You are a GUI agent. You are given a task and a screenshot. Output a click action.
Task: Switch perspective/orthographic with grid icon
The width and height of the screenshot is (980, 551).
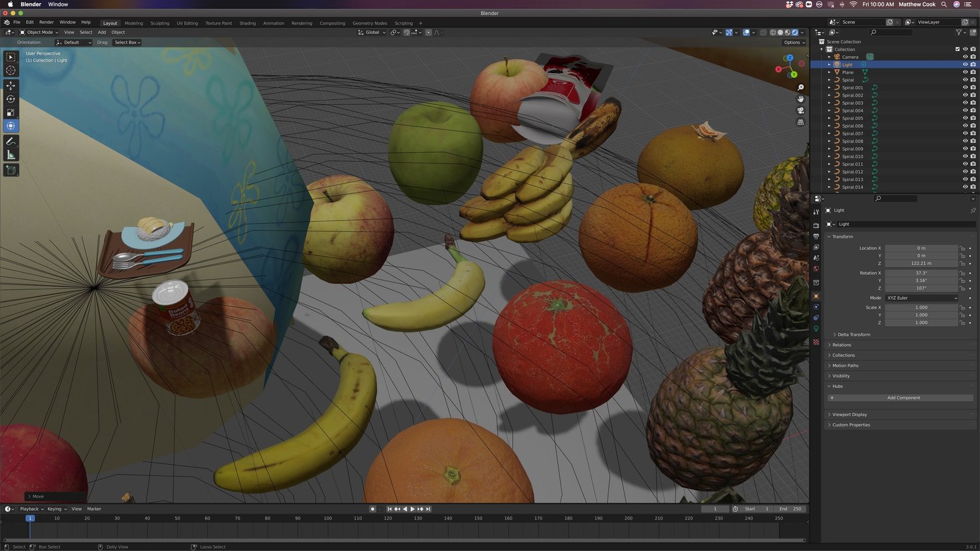tap(800, 122)
